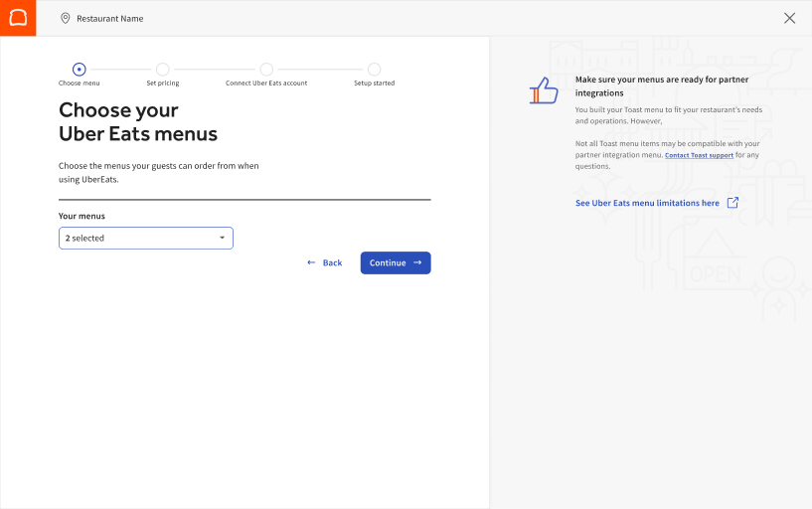
Task: Open the Your menus '2 selected' dropdown
Action: (145, 239)
